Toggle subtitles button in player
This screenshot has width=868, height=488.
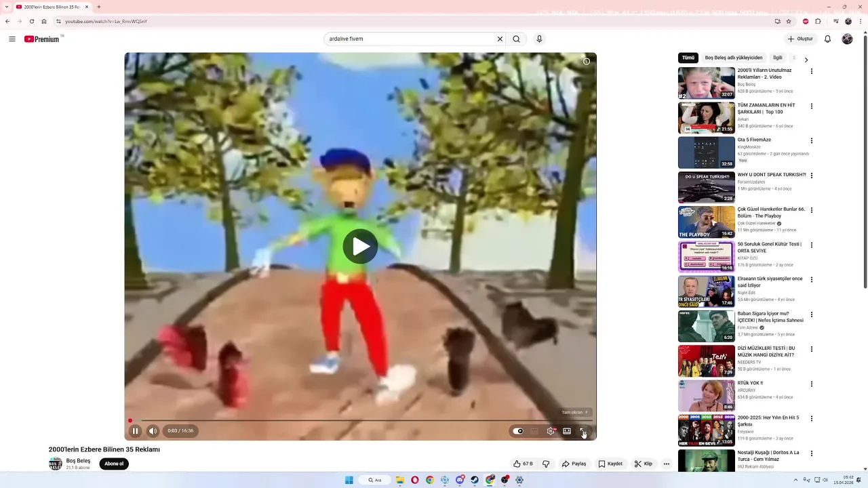(534, 431)
